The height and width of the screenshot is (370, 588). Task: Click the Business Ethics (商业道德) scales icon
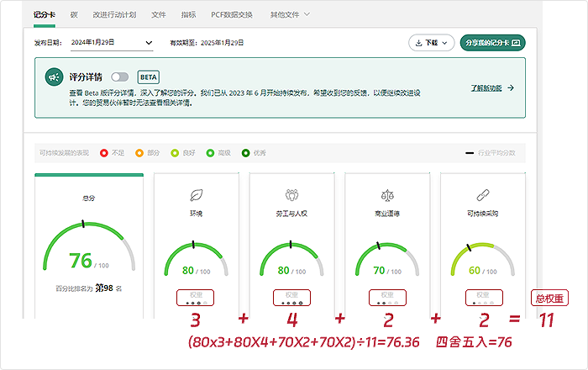coord(386,194)
